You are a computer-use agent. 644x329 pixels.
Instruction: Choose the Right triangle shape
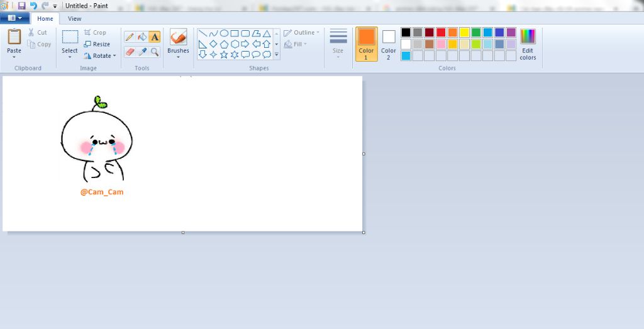click(203, 44)
